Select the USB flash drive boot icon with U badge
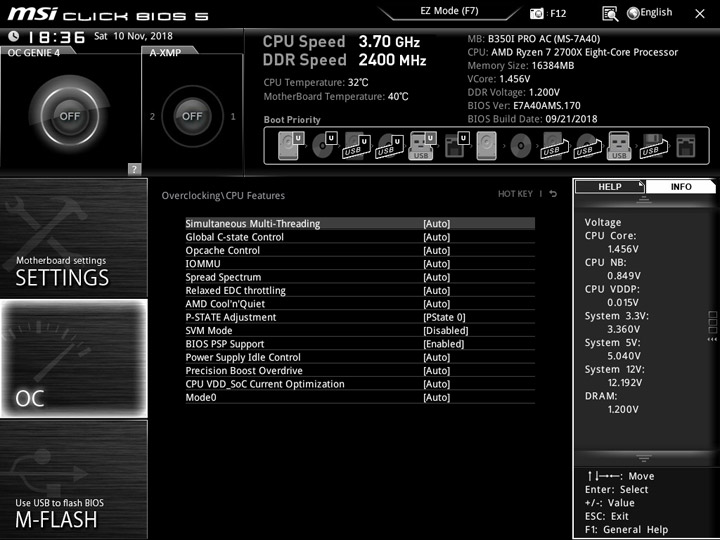Image resolution: width=720 pixels, height=540 pixels. (422, 146)
